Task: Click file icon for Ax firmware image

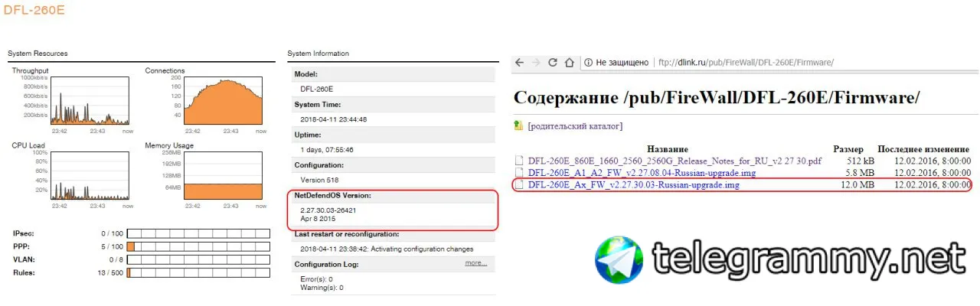Action: (x=520, y=184)
